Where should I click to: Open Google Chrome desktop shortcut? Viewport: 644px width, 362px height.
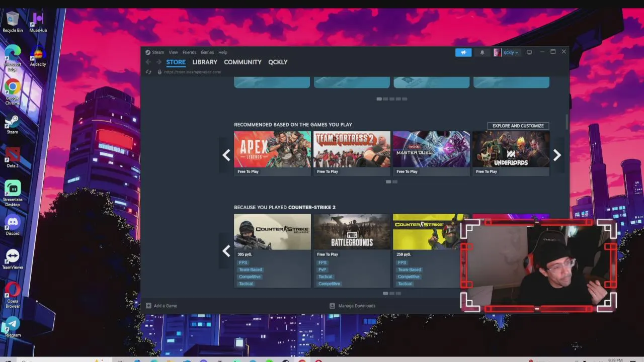point(13,92)
